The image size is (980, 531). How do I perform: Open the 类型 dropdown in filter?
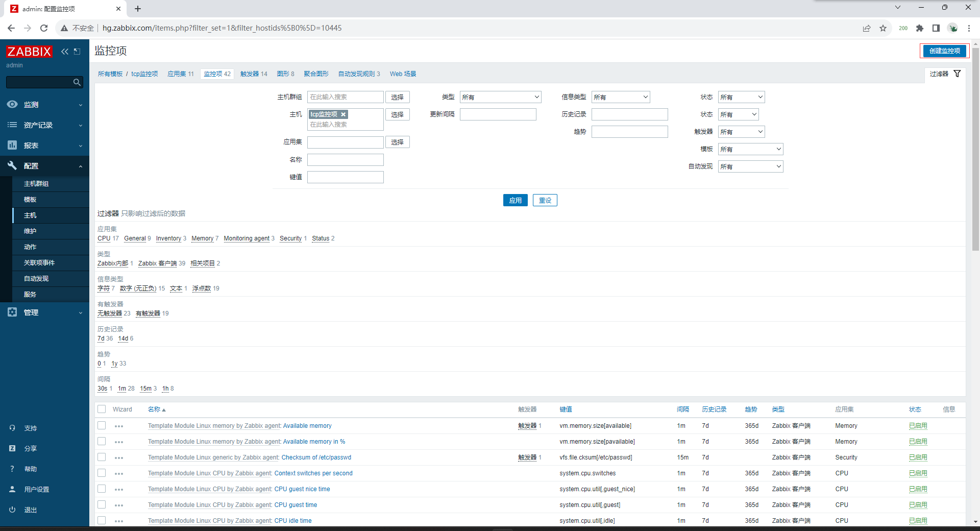point(500,97)
